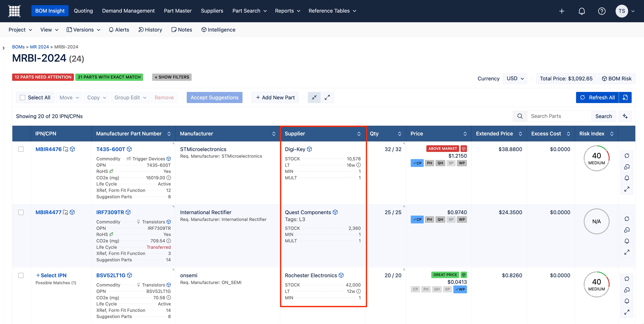Click cube icon next to Trigger Devices commodity
This screenshot has width=644, height=324.
tap(169, 159)
